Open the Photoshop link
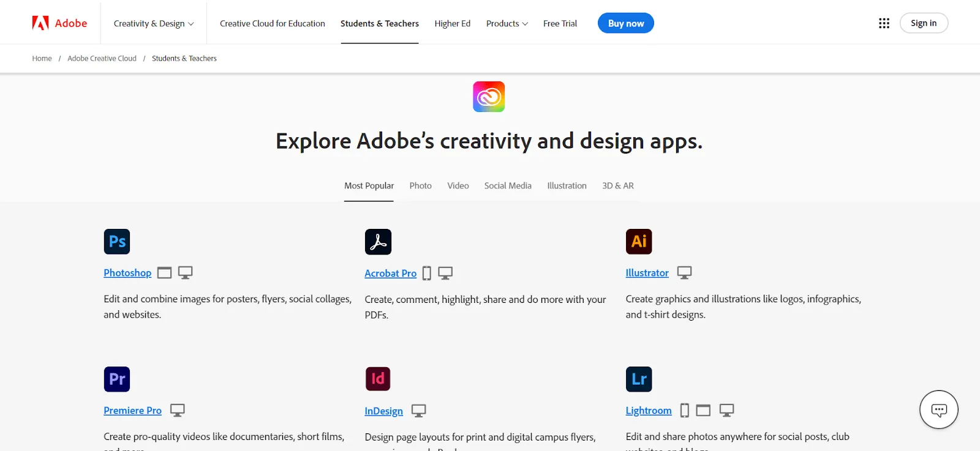 tap(127, 273)
